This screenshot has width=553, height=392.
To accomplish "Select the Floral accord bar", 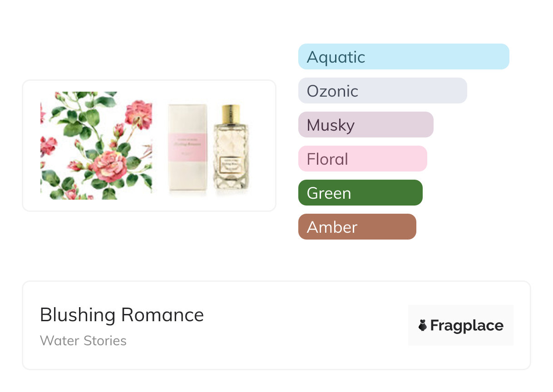I will point(362,159).
